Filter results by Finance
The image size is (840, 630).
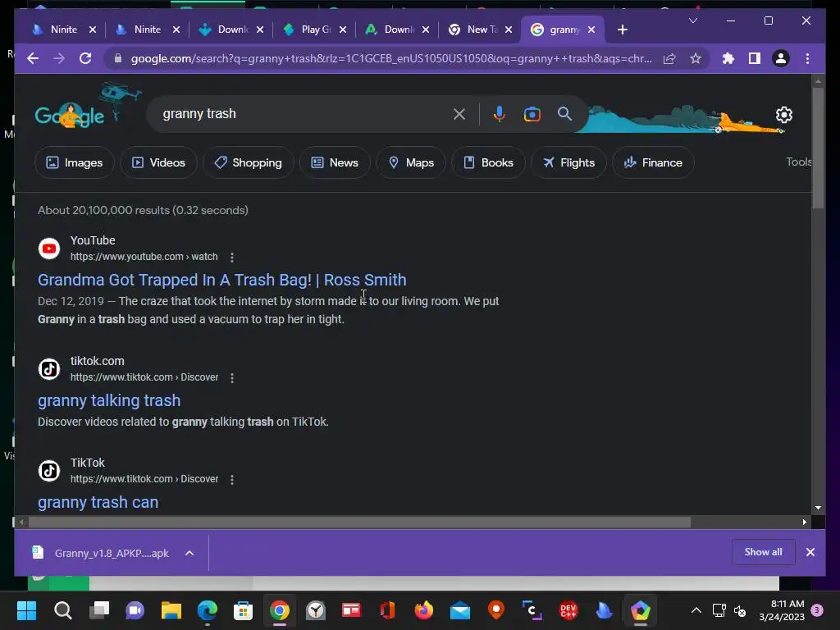click(x=653, y=162)
